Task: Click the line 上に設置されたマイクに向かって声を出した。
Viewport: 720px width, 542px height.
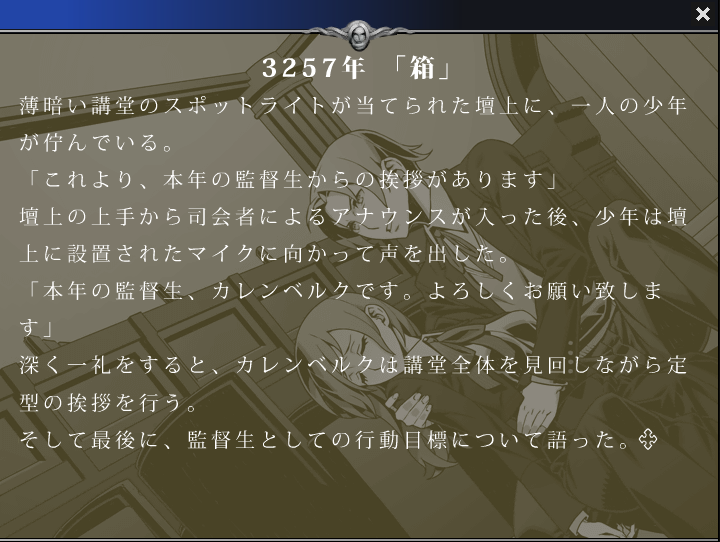Action: click(266, 254)
